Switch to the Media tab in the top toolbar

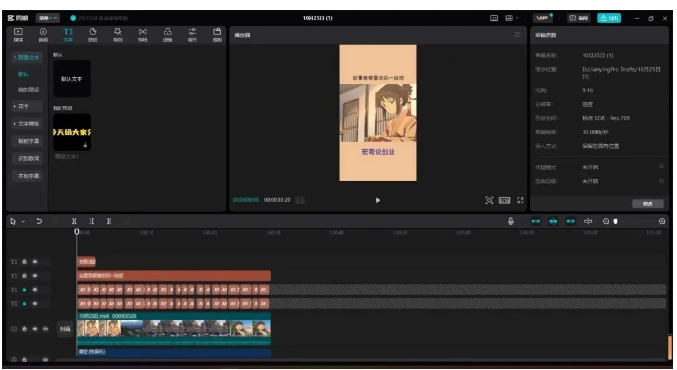click(x=18, y=35)
